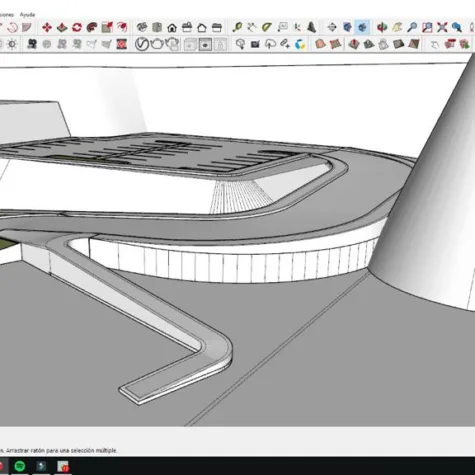
Task: Select the Protractor tool
Action: 267,27
